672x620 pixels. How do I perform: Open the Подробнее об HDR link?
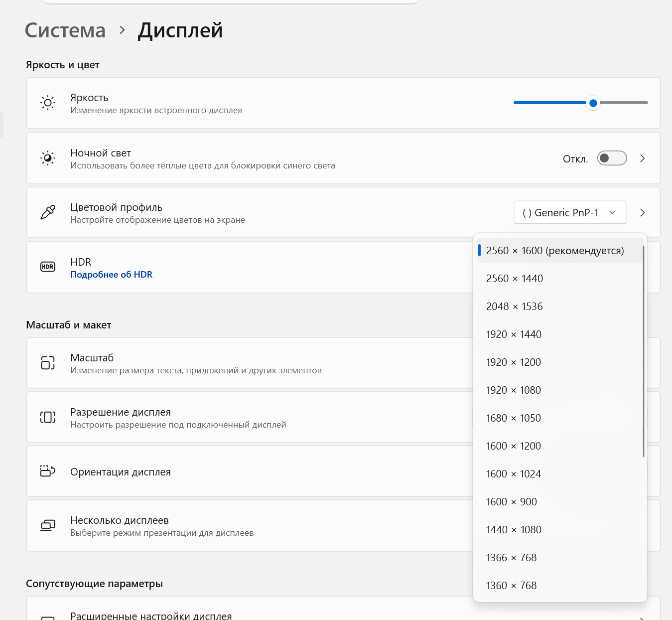(x=111, y=275)
